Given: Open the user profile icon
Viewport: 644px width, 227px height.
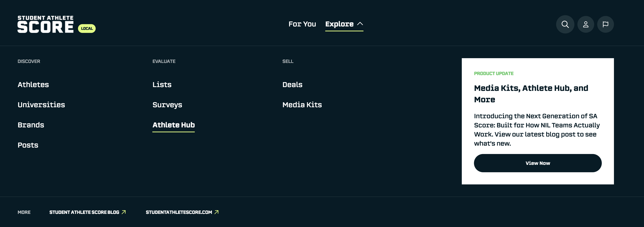Looking at the screenshot, I should pos(585,24).
